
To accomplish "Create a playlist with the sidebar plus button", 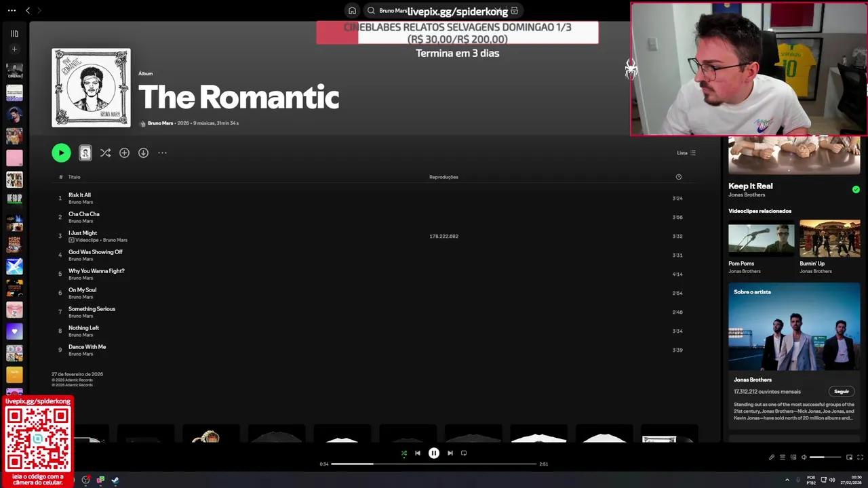I will click(14, 49).
